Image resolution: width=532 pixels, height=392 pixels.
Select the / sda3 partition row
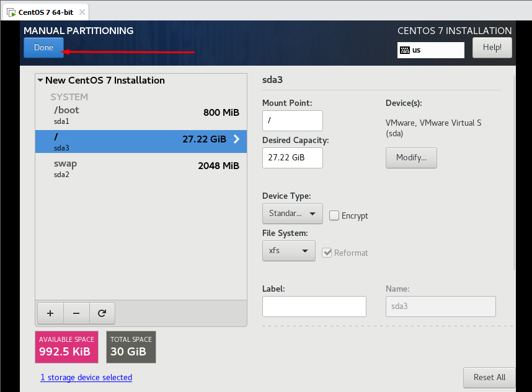point(141,141)
